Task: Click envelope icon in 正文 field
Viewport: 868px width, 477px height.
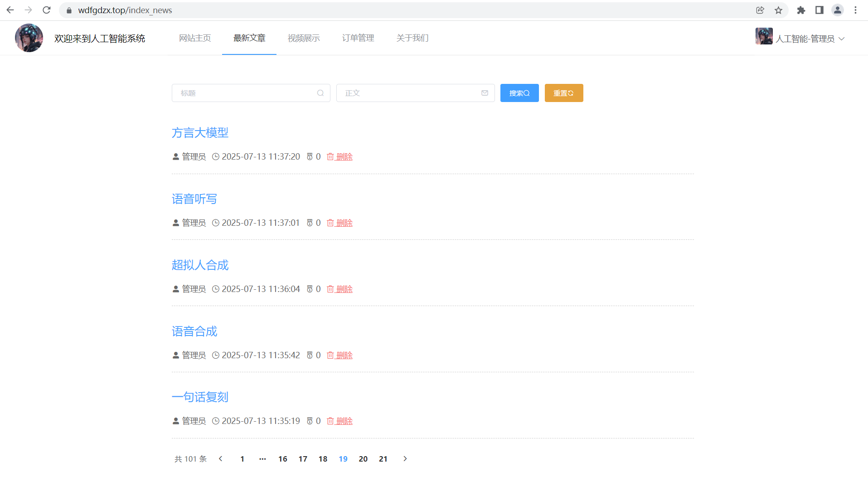Action: (x=485, y=93)
